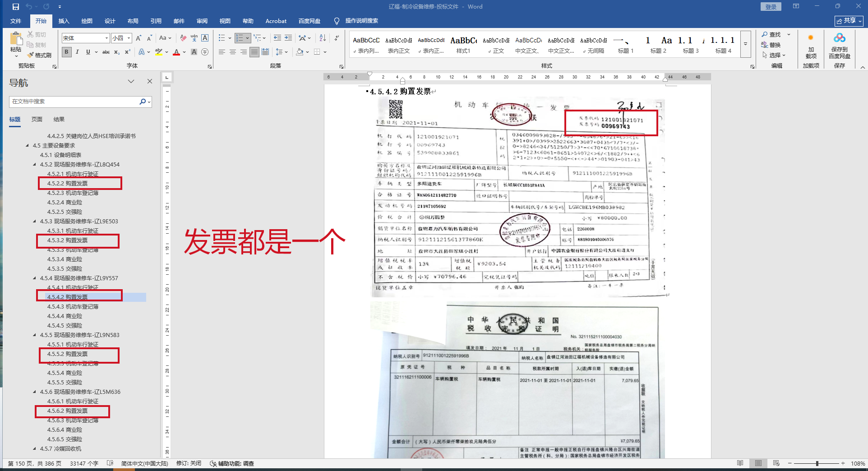Click the 修订: 关闭 status bar item
The height and width of the screenshot is (471, 868).
point(189,463)
